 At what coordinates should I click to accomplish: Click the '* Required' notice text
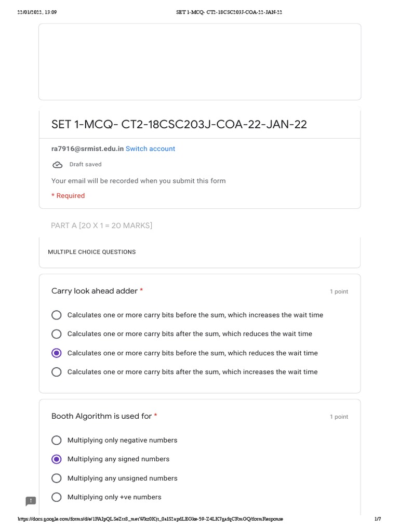[68, 196]
